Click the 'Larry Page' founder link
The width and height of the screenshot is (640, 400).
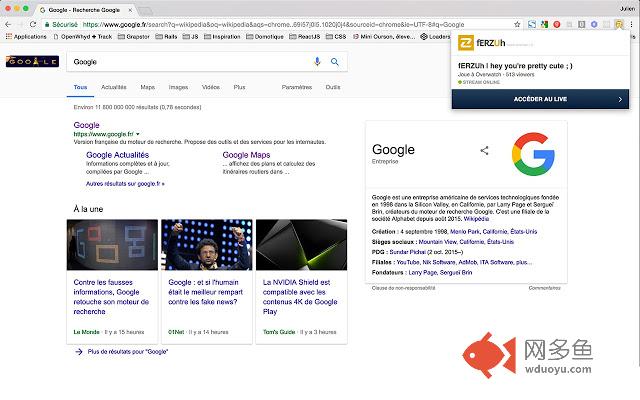[x=422, y=272]
